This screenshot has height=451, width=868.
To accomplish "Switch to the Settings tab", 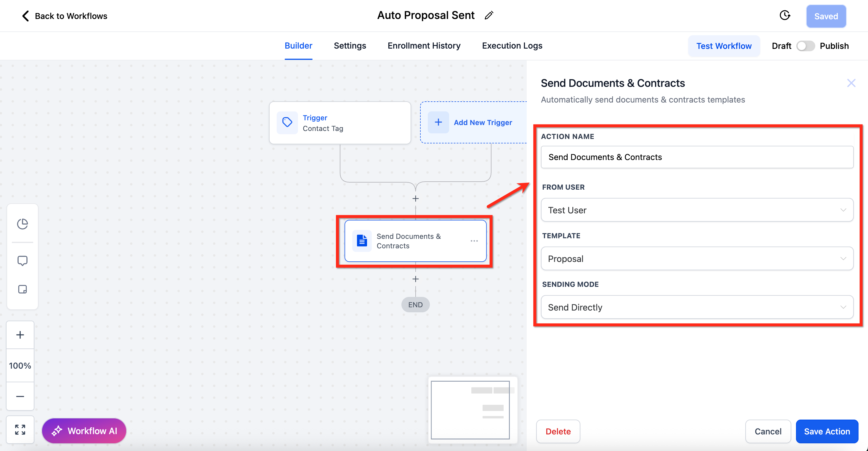I will pos(350,46).
